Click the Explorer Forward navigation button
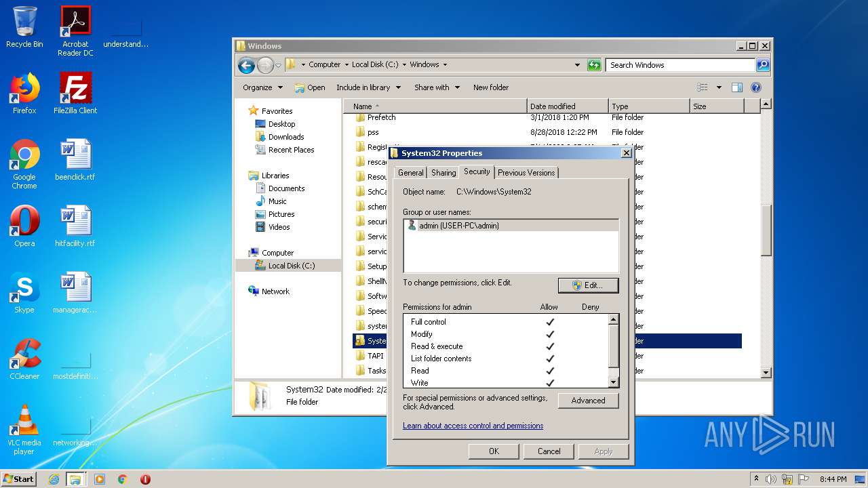Image resolution: width=868 pixels, height=488 pixels. [x=265, y=65]
